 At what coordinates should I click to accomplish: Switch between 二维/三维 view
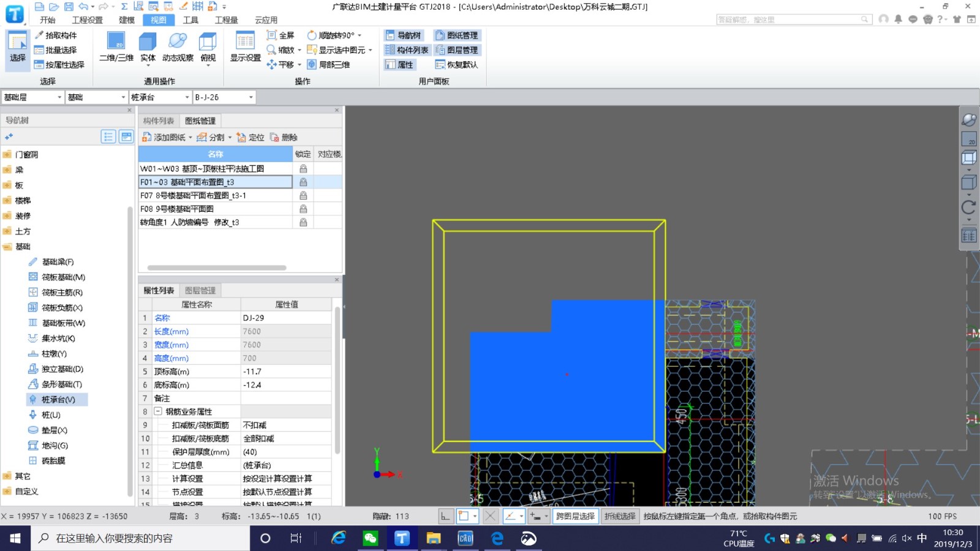pyautogui.click(x=116, y=48)
